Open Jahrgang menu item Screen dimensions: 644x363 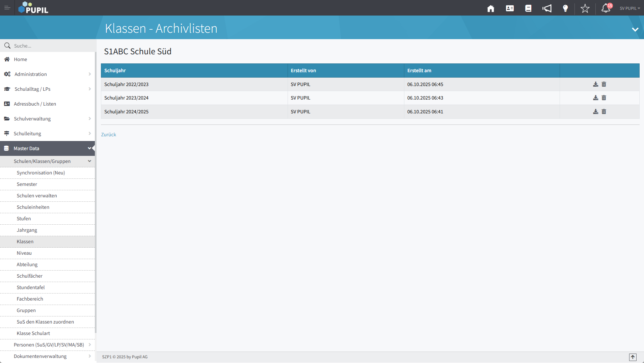[x=48, y=230]
